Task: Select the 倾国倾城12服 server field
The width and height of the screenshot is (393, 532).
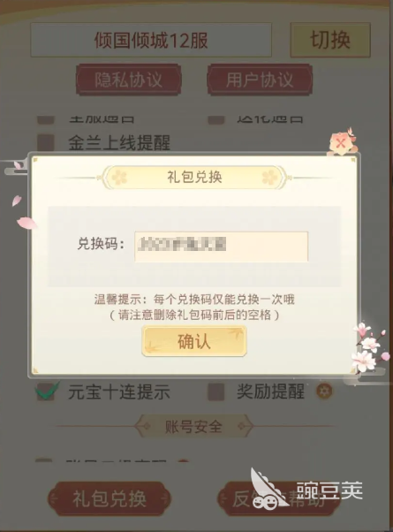Action: tap(151, 40)
